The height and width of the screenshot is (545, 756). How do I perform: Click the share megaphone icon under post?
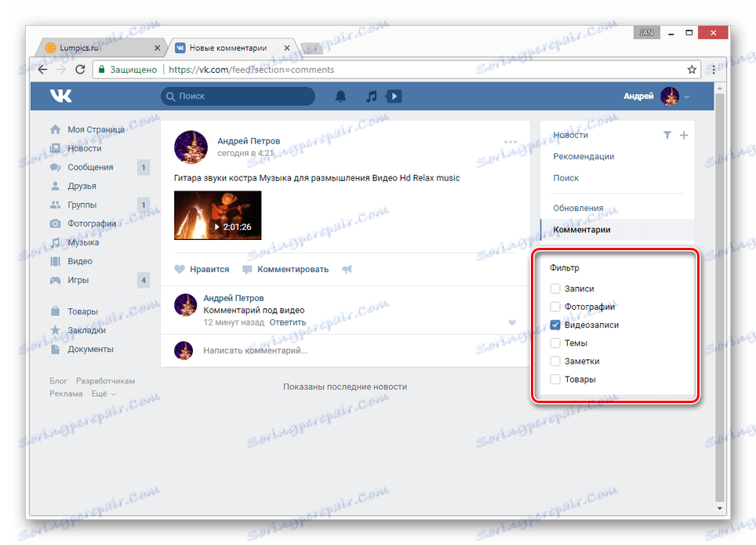click(347, 269)
